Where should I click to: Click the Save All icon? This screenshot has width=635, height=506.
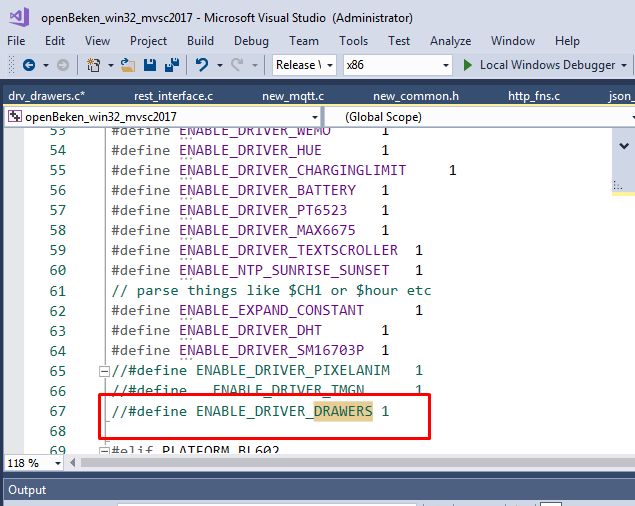tap(172, 65)
